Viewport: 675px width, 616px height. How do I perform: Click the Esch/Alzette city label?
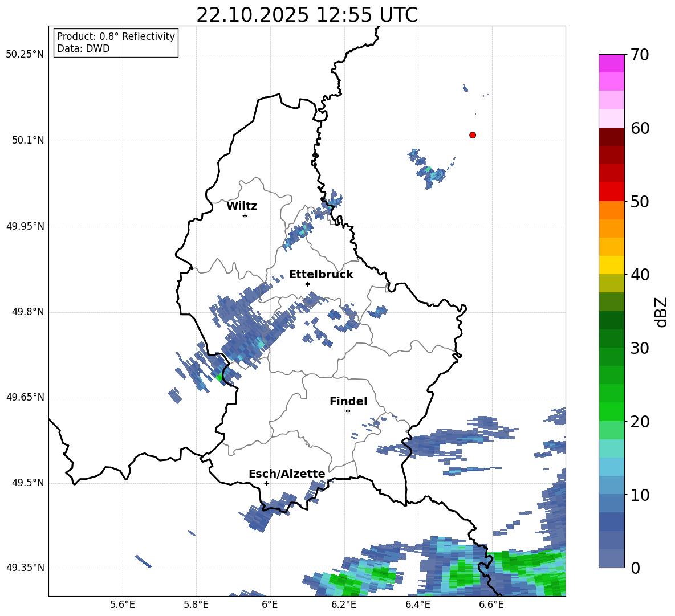point(287,474)
